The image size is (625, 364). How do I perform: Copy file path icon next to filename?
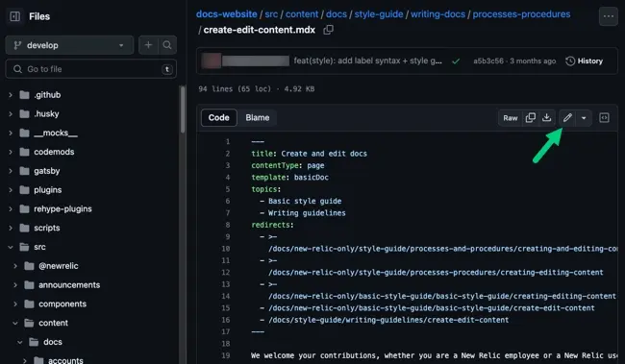click(x=329, y=30)
